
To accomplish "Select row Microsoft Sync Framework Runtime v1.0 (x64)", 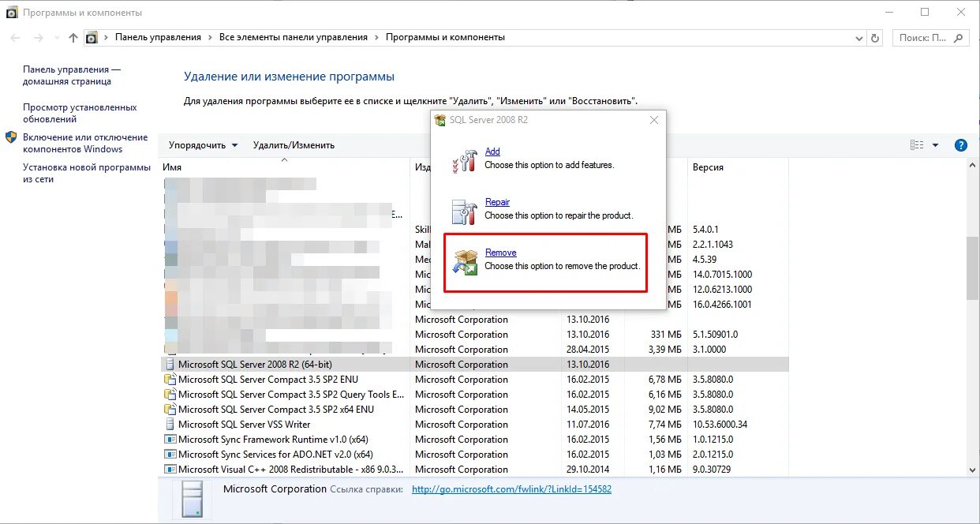I will click(x=473, y=440).
